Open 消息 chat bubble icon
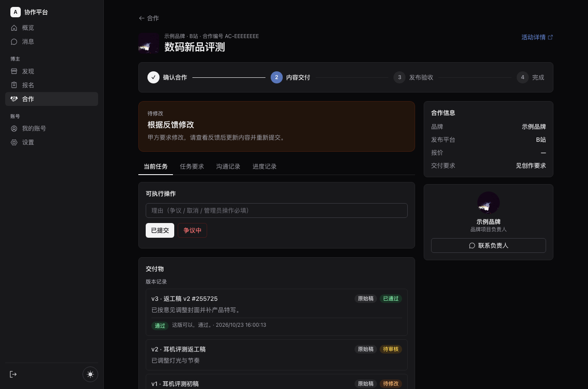The image size is (588, 389). point(14,41)
